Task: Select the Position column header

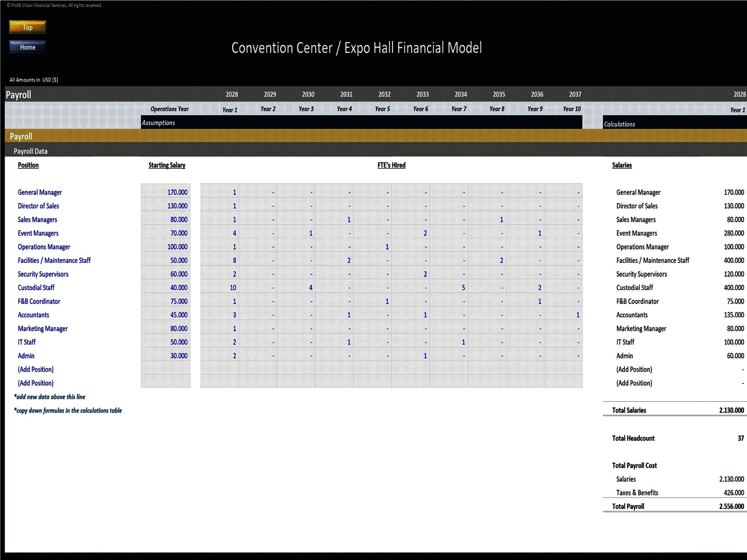Action: coord(28,165)
